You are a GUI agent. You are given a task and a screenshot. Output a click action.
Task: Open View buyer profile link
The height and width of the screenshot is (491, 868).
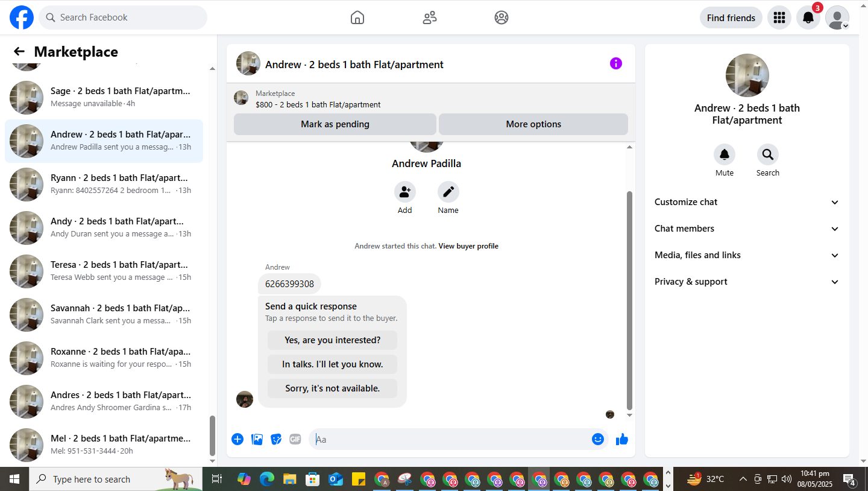[x=468, y=246]
